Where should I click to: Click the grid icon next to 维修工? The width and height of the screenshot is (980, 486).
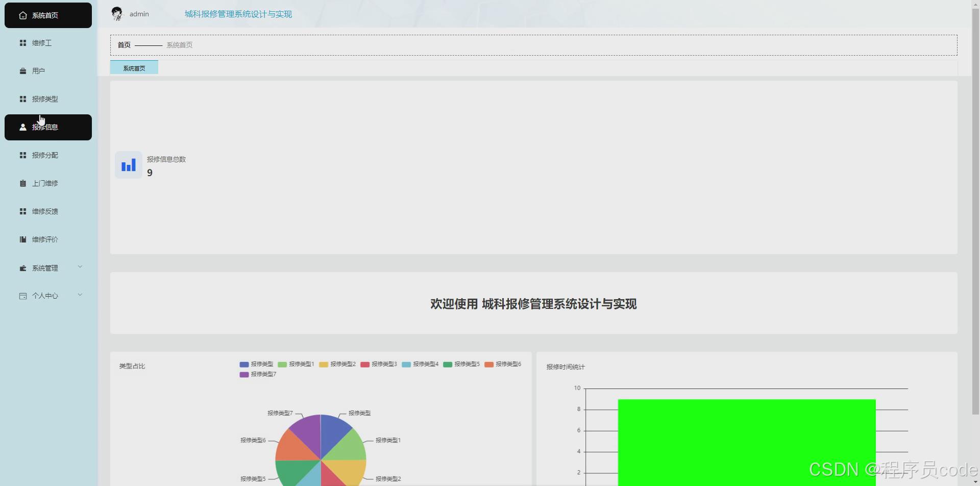point(23,43)
